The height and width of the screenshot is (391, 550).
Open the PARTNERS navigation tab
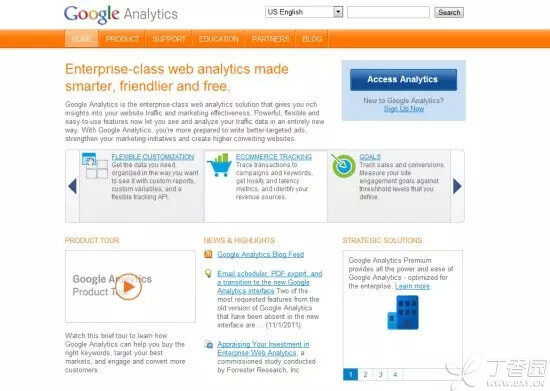tap(270, 39)
